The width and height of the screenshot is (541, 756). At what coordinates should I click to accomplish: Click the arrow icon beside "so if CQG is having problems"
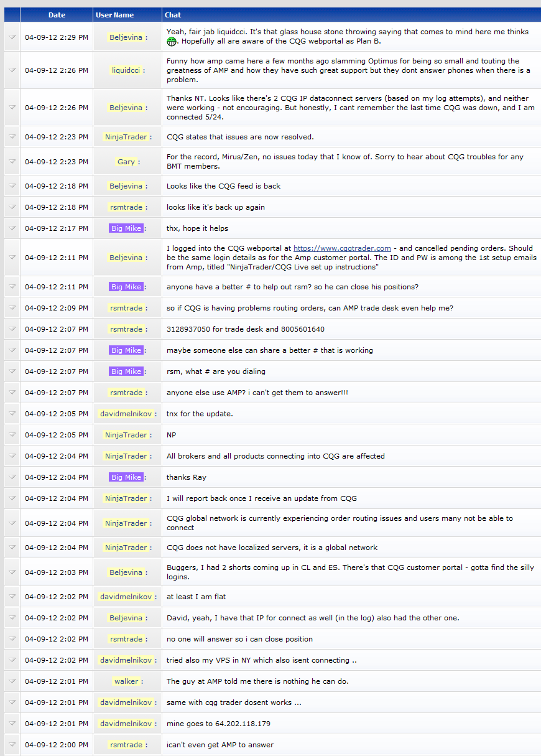pyautogui.click(x=12, y=308)
